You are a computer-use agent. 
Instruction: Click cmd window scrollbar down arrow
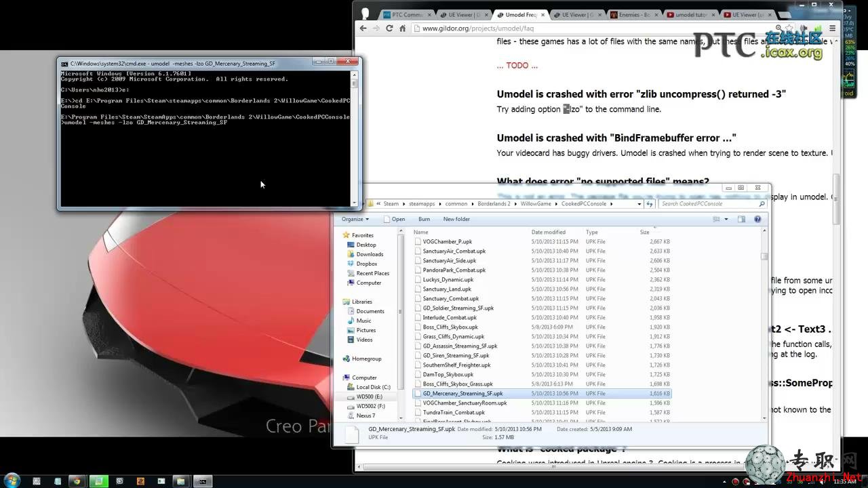pos(354,201)
